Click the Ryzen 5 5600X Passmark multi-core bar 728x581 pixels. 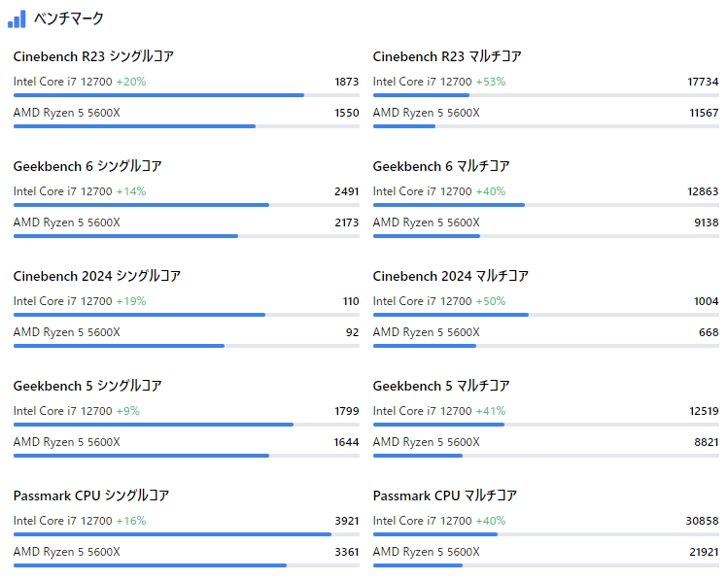(x=418, y=565)
